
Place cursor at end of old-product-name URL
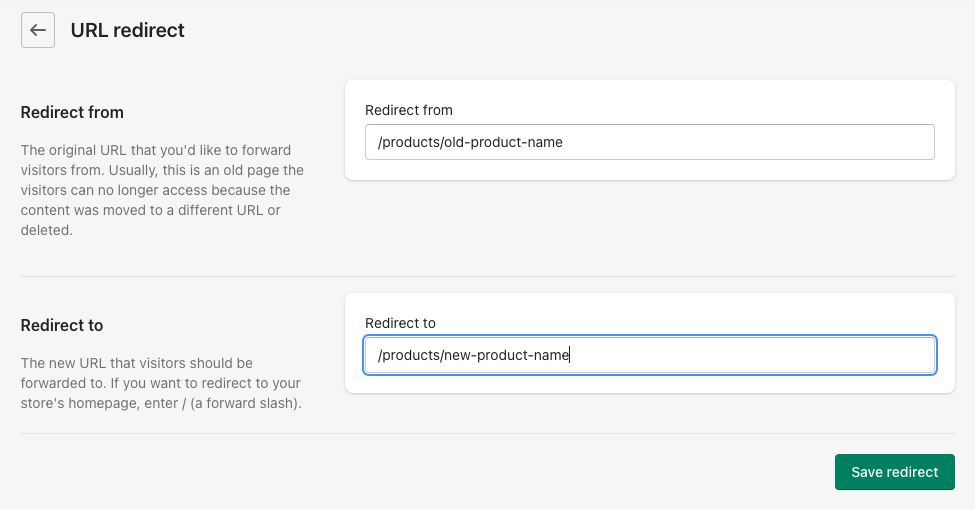tap(564, 142)
